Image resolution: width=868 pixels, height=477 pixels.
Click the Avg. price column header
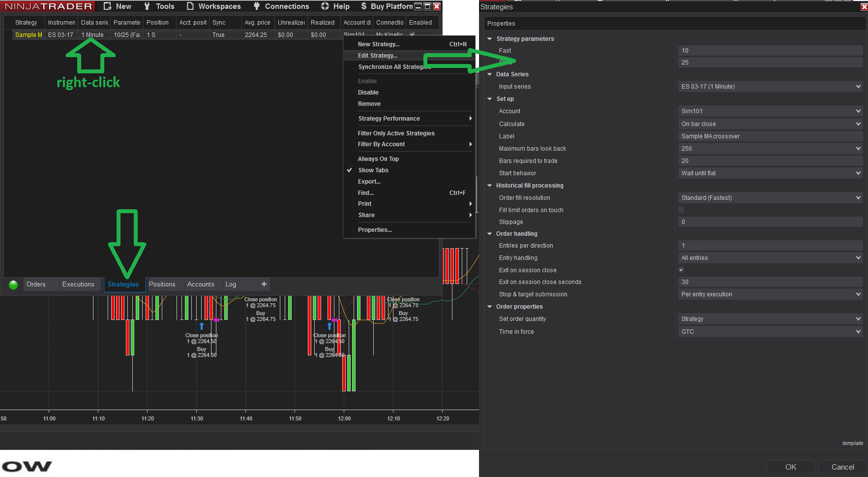[258, 23]
